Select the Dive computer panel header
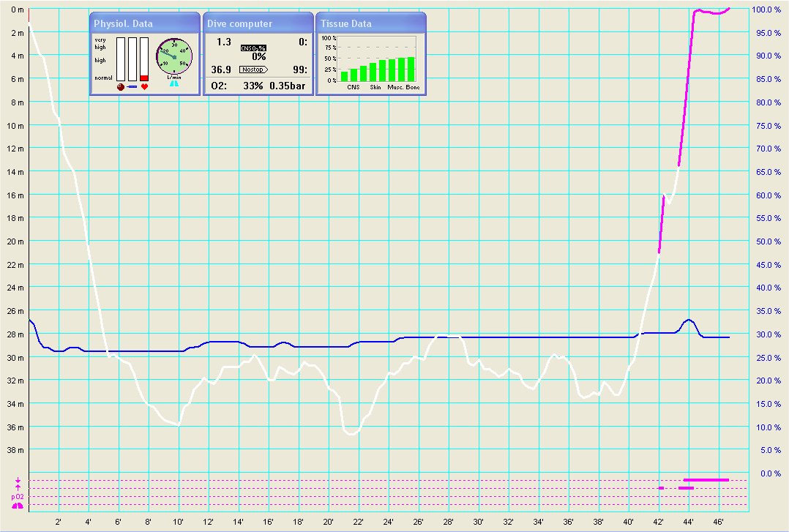 pyautogui.click(x=258, y=23)
